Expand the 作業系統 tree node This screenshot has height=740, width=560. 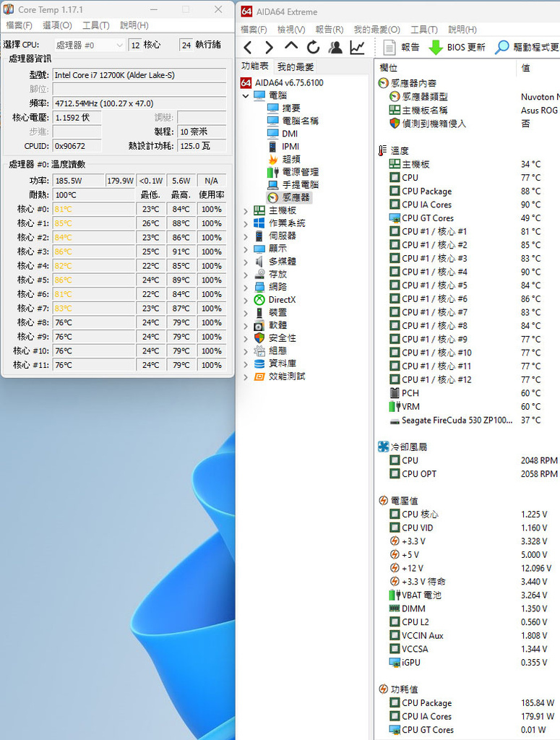tap(246, 224)
